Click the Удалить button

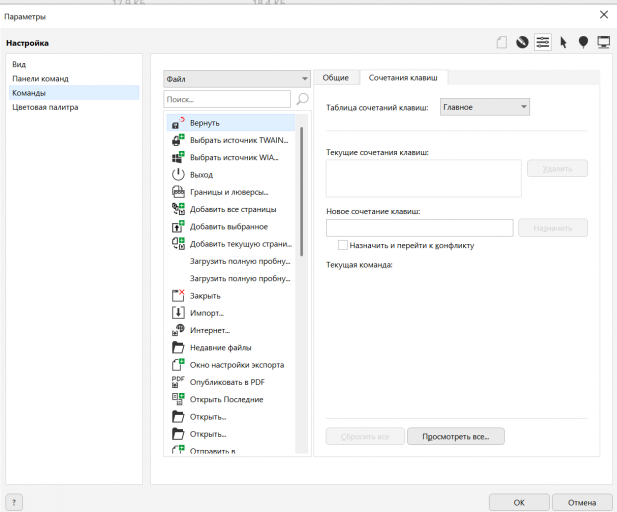(x=557, y=168)
